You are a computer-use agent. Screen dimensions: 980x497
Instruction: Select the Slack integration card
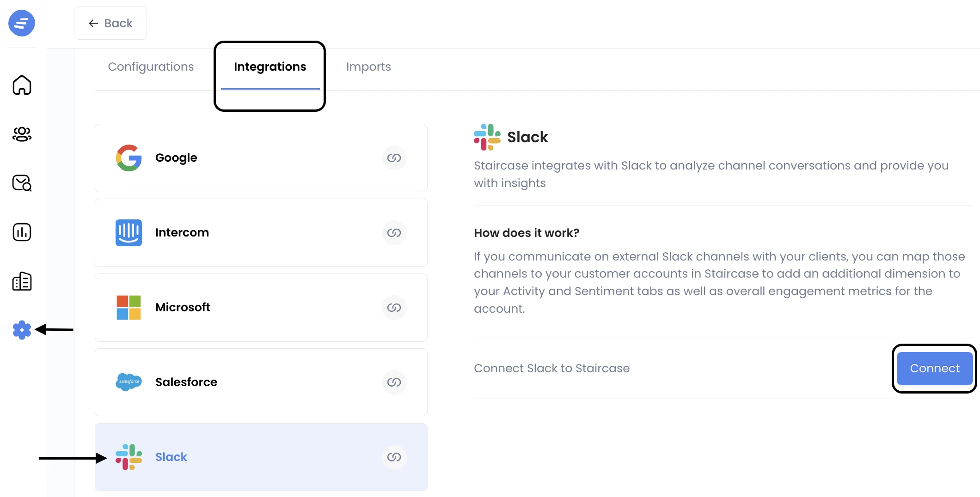click(x=261, y=457)
